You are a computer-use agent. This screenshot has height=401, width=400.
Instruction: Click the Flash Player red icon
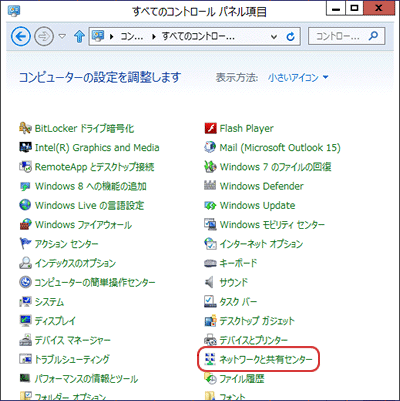(210, 128)
